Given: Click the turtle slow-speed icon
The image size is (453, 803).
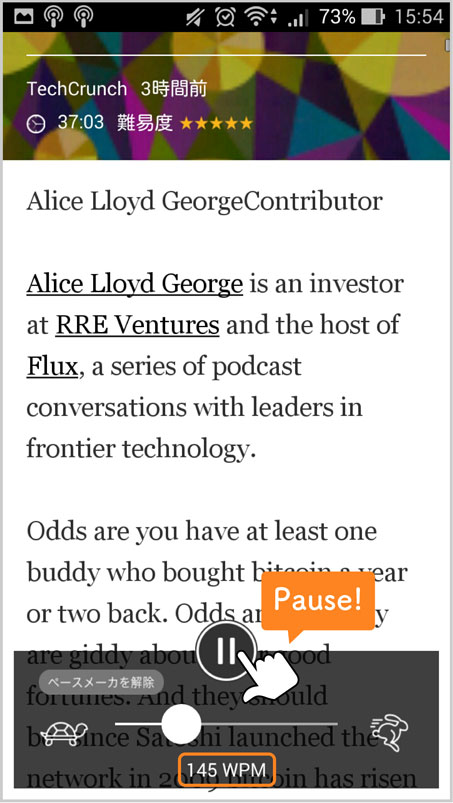Looking at the screenshot, I should pyautogui.click(x=64, y=733).
